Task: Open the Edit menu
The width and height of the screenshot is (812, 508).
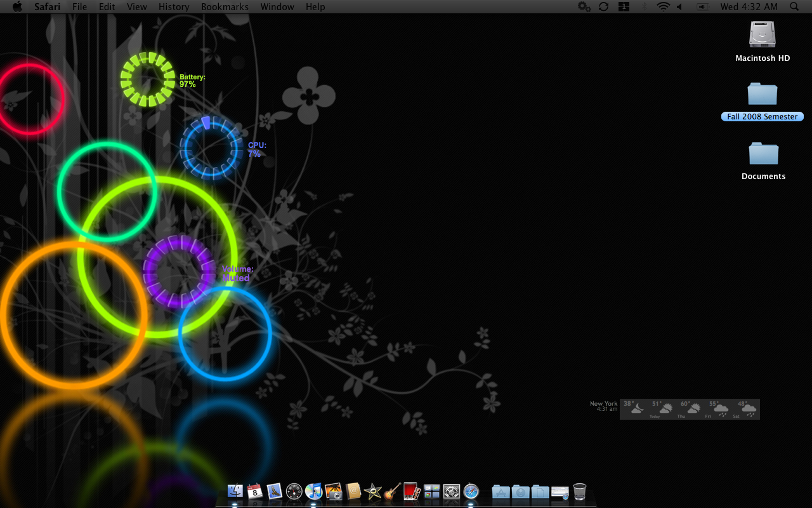Action: coord(107,6)
